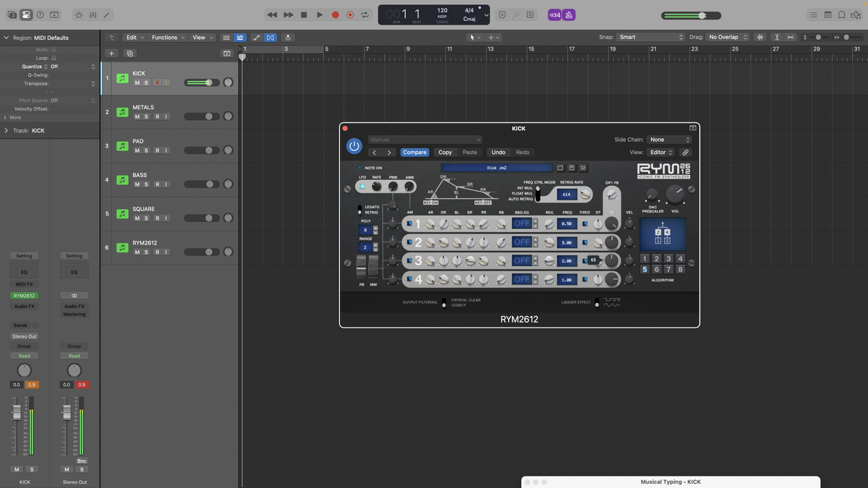Click the RYM2612 instrument slot in channel strip
Screen dimensions: 868x488
25,296
